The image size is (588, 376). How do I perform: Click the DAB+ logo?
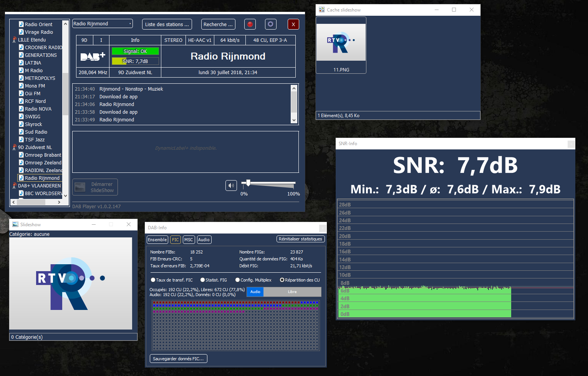pyautogui.click(x=93, y=56)
